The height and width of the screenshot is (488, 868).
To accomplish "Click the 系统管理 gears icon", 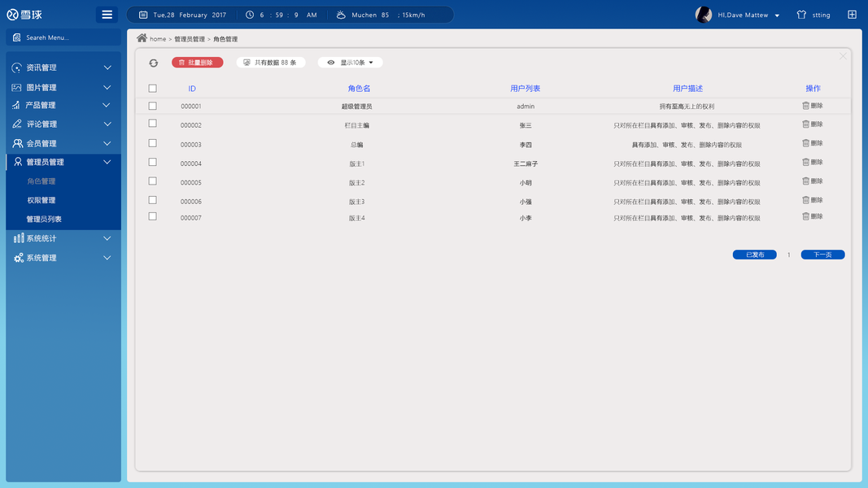I will [19, 258].
